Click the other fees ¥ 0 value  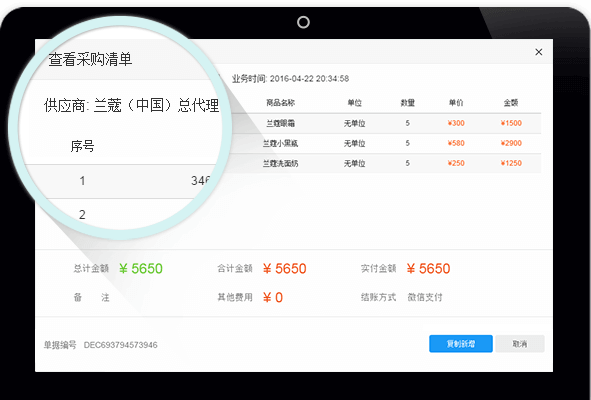[x=273, y=297]
